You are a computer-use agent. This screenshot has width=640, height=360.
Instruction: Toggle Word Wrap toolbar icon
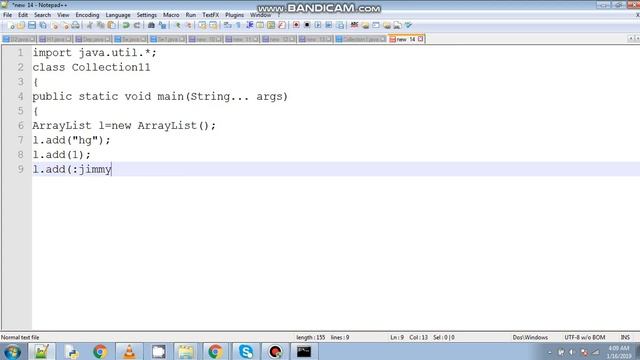pyautogui.click(x=228, y=25)
